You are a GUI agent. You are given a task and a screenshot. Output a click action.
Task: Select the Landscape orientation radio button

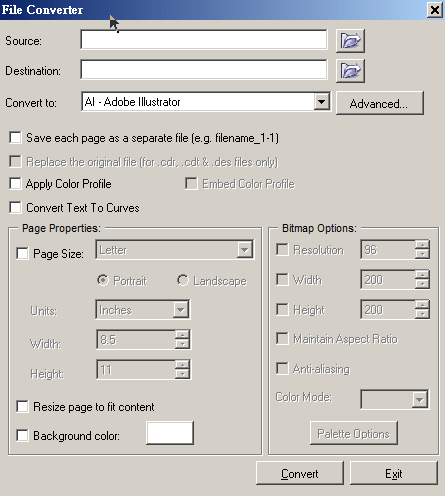(x=183, y=280)
